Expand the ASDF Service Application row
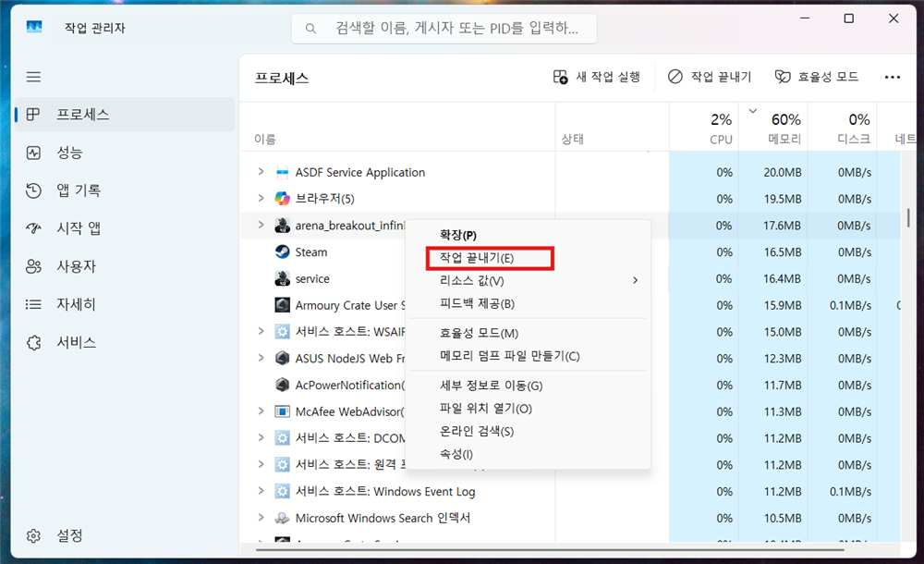Viewport: 924px width, 564px height. click(x=261, y=172)
